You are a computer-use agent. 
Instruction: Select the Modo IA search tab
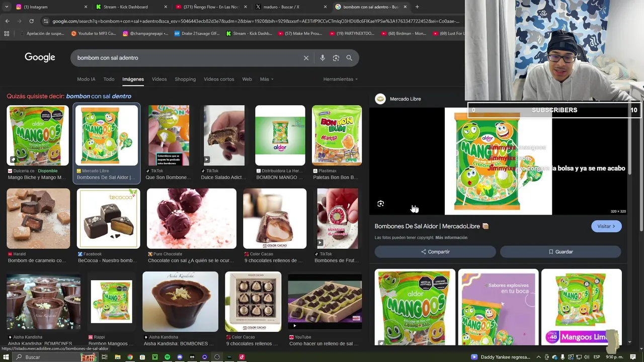point(86,79)
